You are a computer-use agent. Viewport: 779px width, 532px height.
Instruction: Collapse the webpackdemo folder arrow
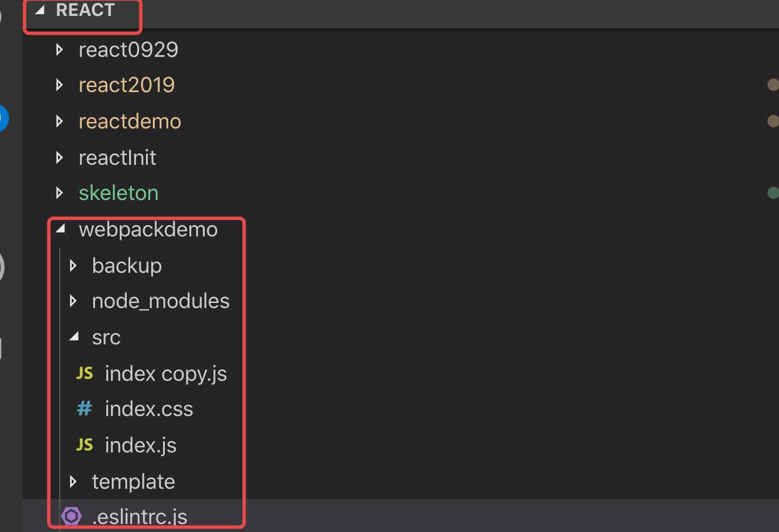(60, 229)
